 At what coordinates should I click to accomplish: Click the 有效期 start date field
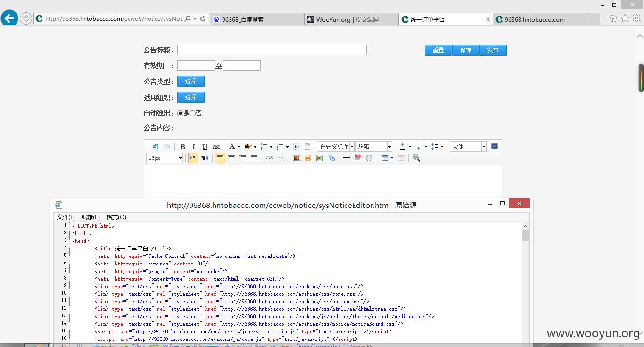(196, 66)
